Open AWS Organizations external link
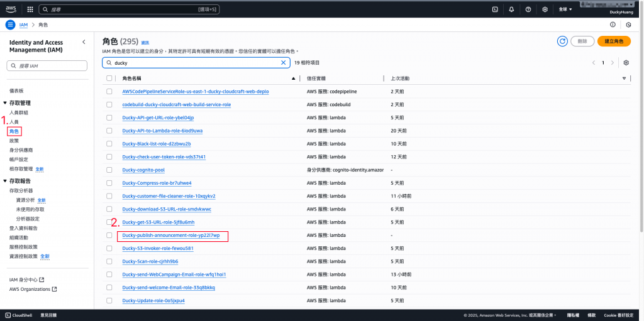Image resolution: width=644 pixels, height=321 pixels. pyautogui.click(x=33, y=289)
